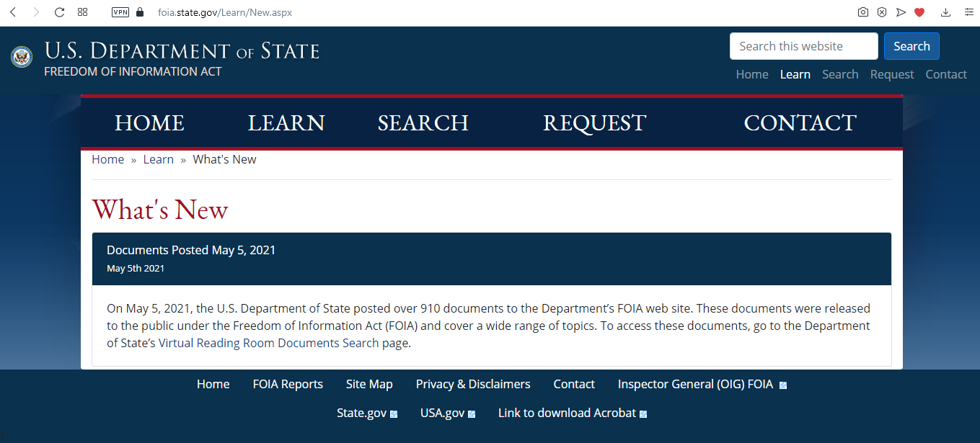Click the browser back arrow
980x443 pixels.
click(x=13, y=12)
